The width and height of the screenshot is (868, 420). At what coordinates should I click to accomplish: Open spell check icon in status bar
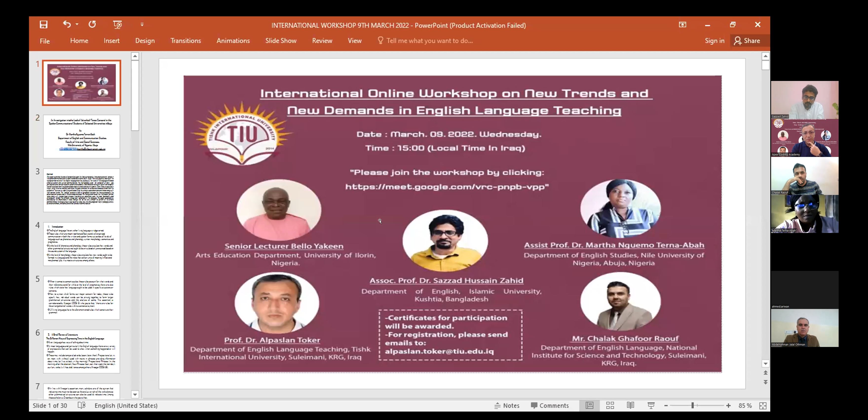pos(81,405)
